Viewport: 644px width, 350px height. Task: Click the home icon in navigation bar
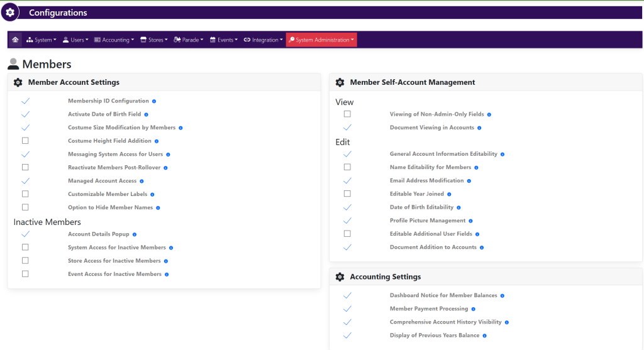tap(15, 40)
